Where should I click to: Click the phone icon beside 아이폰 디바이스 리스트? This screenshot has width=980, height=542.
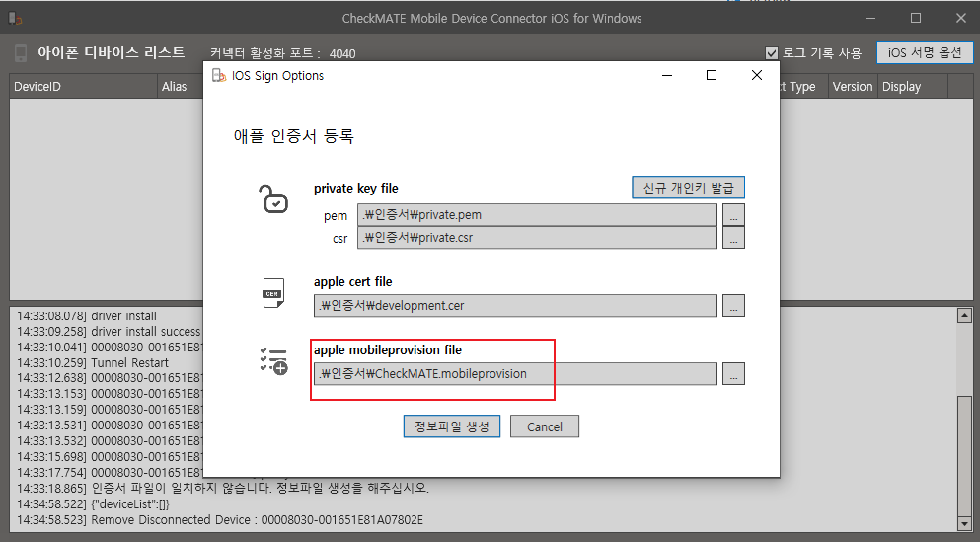pos(21,53)
